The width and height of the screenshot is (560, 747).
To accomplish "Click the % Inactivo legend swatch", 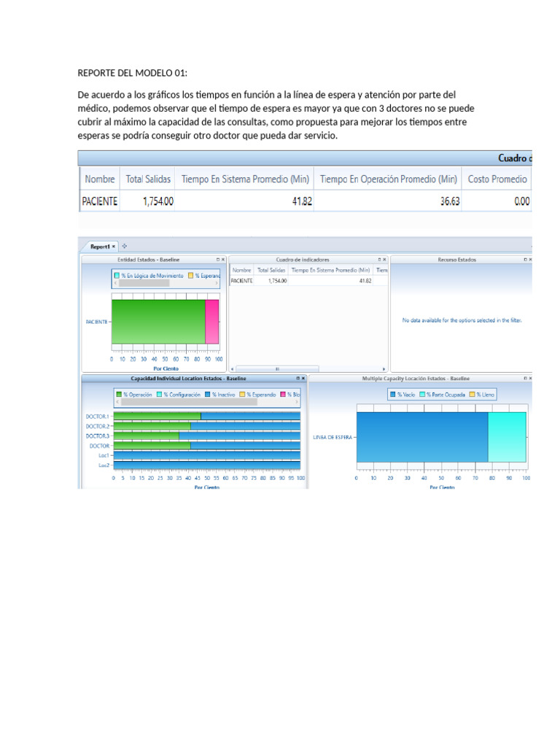I will coord(208,395).
